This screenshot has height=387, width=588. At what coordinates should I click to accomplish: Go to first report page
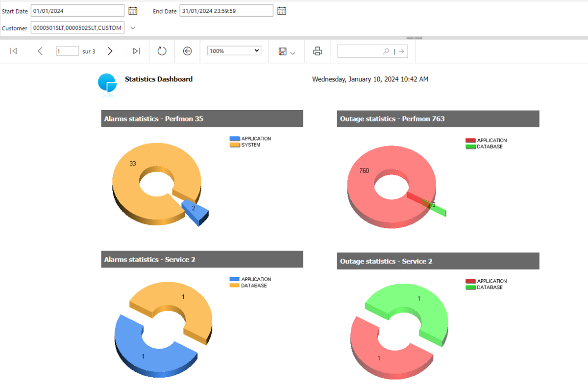coord(14,51)
